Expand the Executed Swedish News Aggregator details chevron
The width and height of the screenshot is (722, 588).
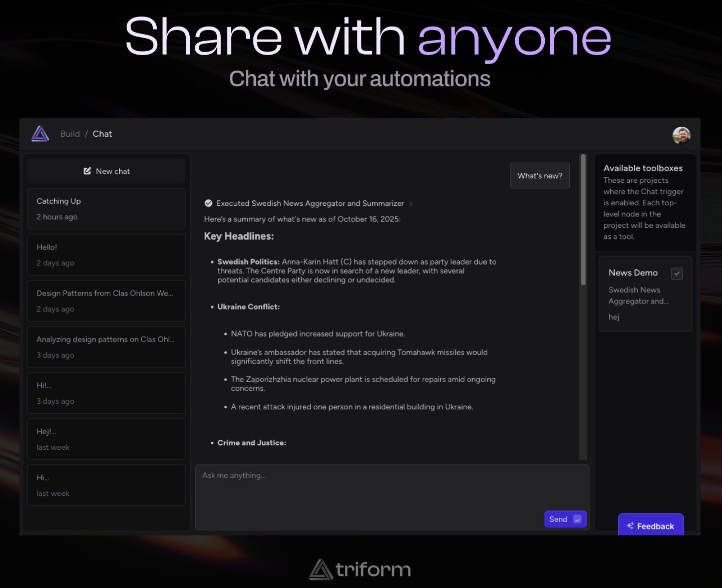(x=411, y=204)
